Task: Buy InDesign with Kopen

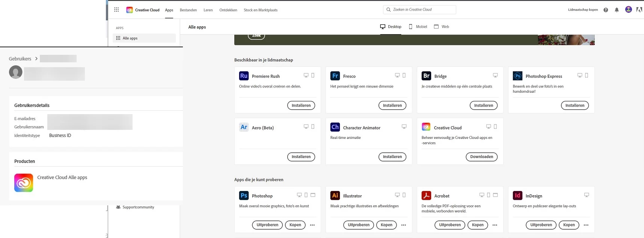Action: pos(569,225)
